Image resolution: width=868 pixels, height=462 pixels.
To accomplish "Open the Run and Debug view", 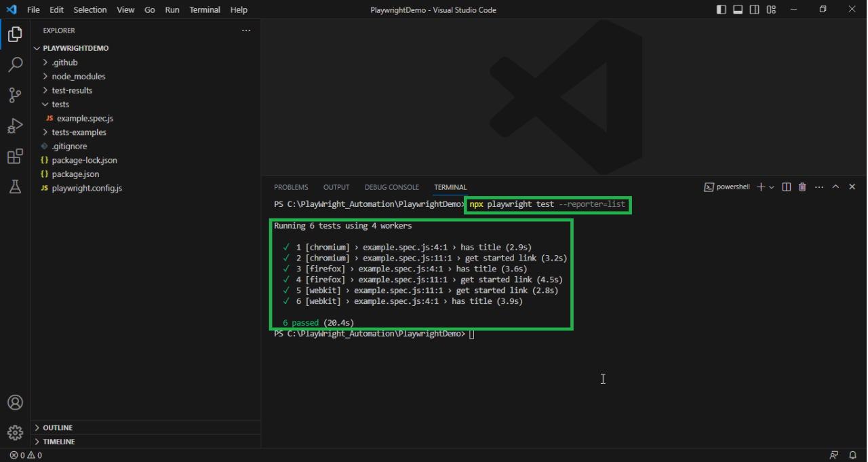I will 15,126.
